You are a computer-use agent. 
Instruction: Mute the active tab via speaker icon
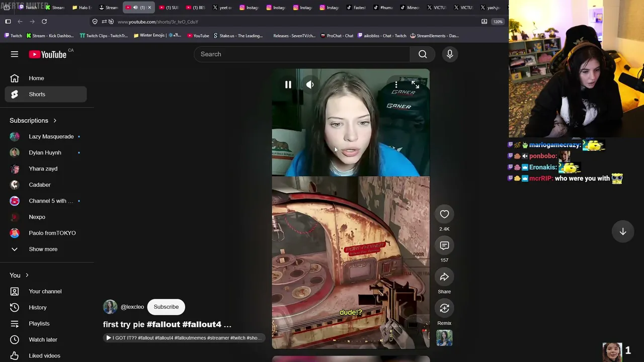tap(135, 8)
